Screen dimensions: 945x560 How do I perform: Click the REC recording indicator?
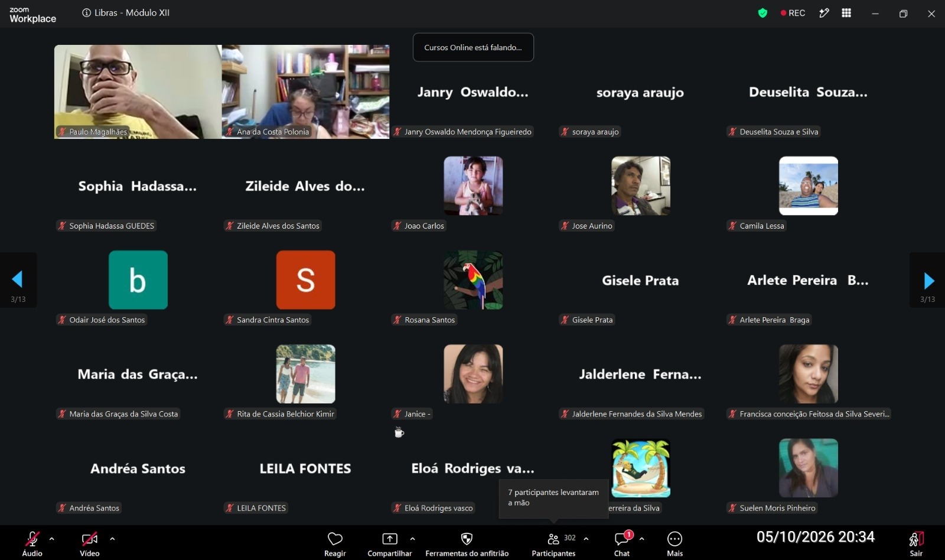pyautogui.click(x=793, y=13)
